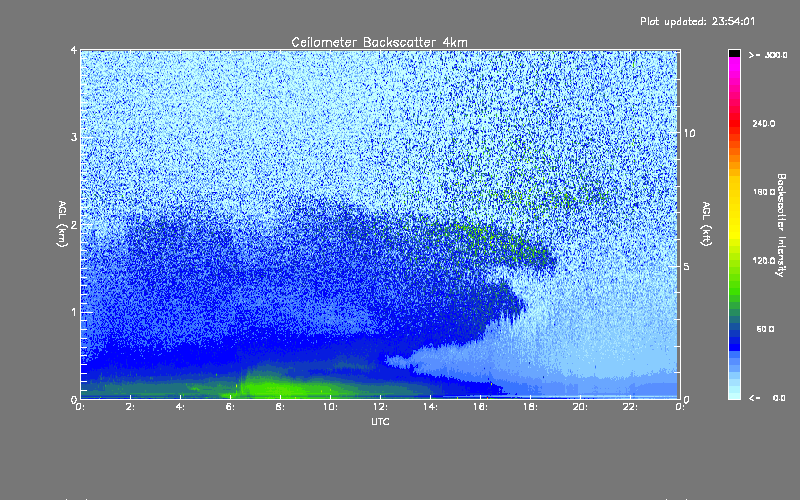Click the 'Ceilometer Backscatter 4km' plot title

click(379, 42)
